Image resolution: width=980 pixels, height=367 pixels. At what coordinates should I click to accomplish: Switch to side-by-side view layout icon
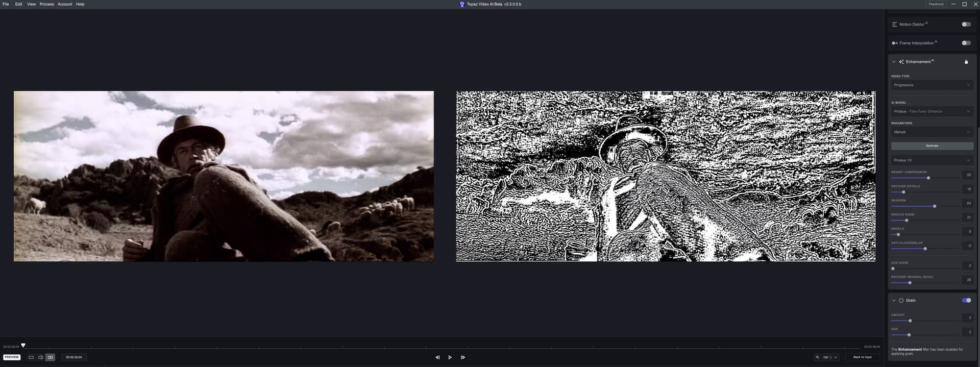click(50, 357)
